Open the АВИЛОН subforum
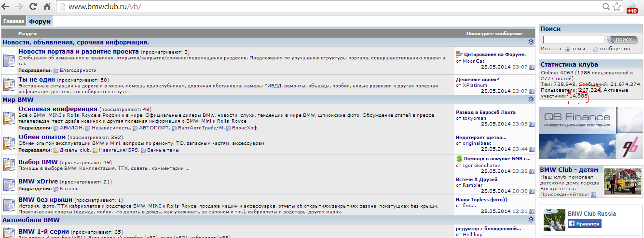This screenshot has width=644, height=238. click(x=71, y=128)
